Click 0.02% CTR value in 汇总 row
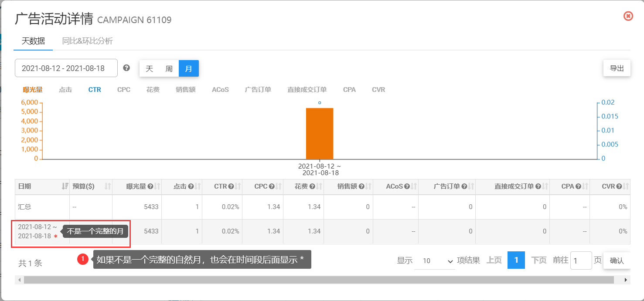Viewport: 644px width, 301px height. 230,207
